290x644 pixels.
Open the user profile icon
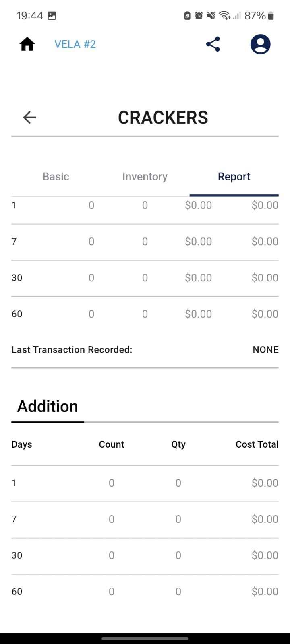click(x=261, y=44)
